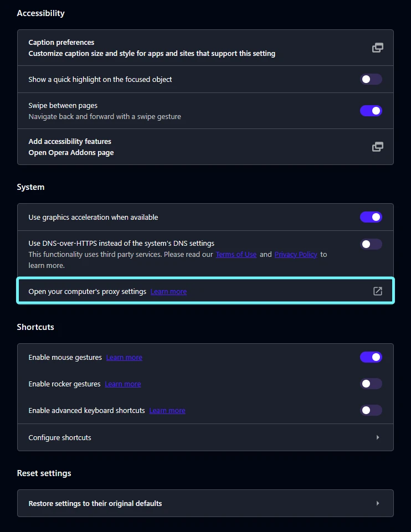Open the Privacy Policy link
411x532 pixels.
(296, 255)
